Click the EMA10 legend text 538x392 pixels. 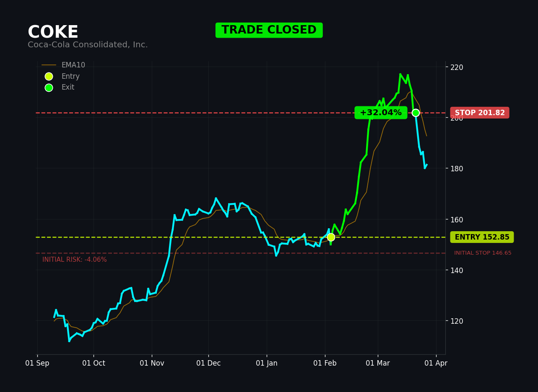pyautogui.click(x=73, y=65)
